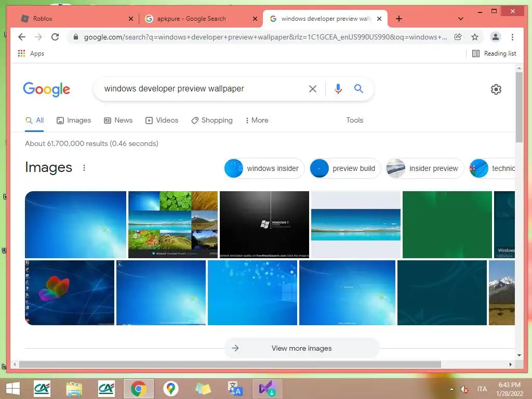Reload the current page
The height and width of the screenshot is (399, 532).
point(55,37)
